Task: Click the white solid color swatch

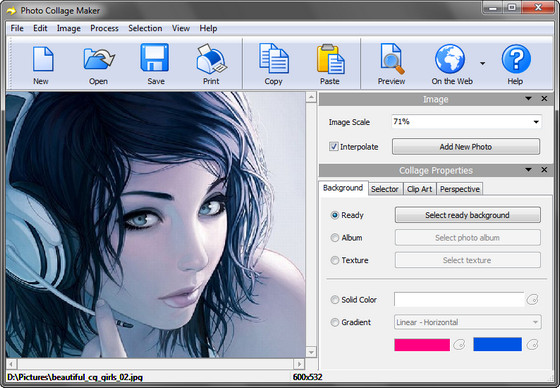Action: pos(459,299)
